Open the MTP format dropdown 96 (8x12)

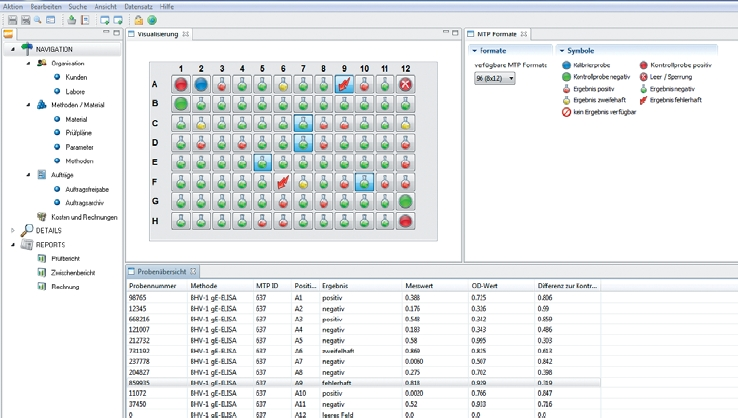pos(495,78)
